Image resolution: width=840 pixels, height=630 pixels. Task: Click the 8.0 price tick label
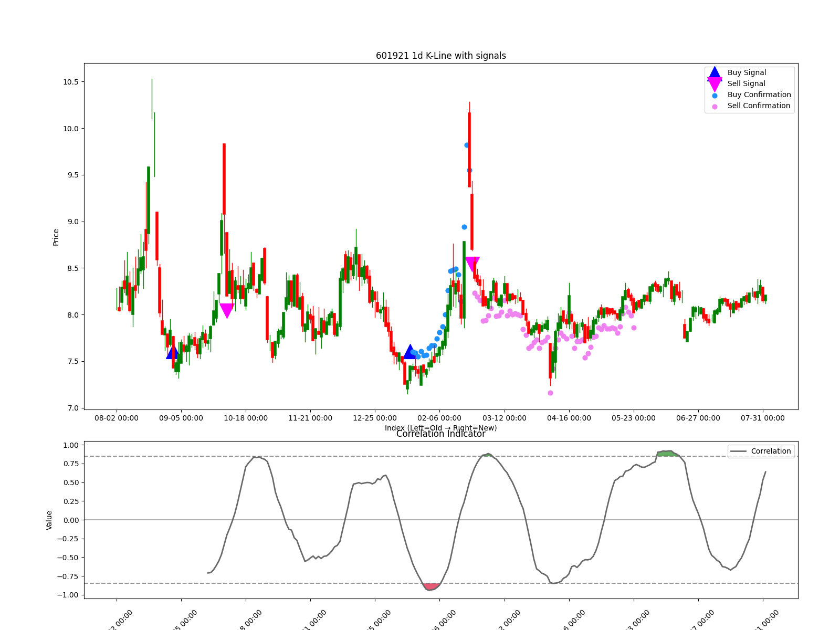click(72, 315)
